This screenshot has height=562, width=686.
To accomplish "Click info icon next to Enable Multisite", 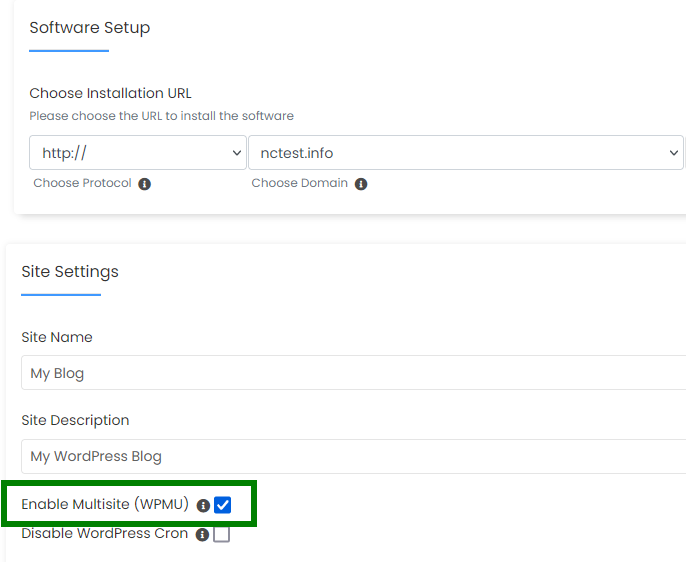I will click(203, 506).
